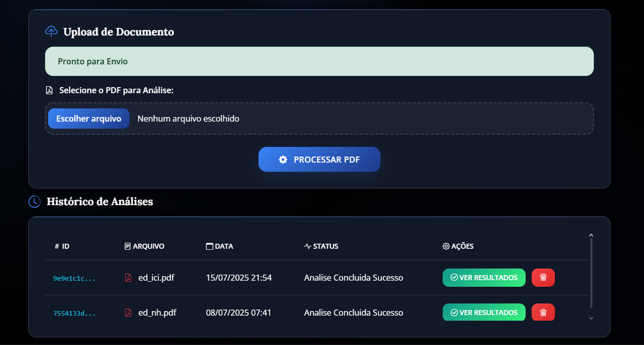Viewport: 644px width, 345px height.
Task: Click the Selecione o PDF para Análise label
Action: click(x=116, y=90)
